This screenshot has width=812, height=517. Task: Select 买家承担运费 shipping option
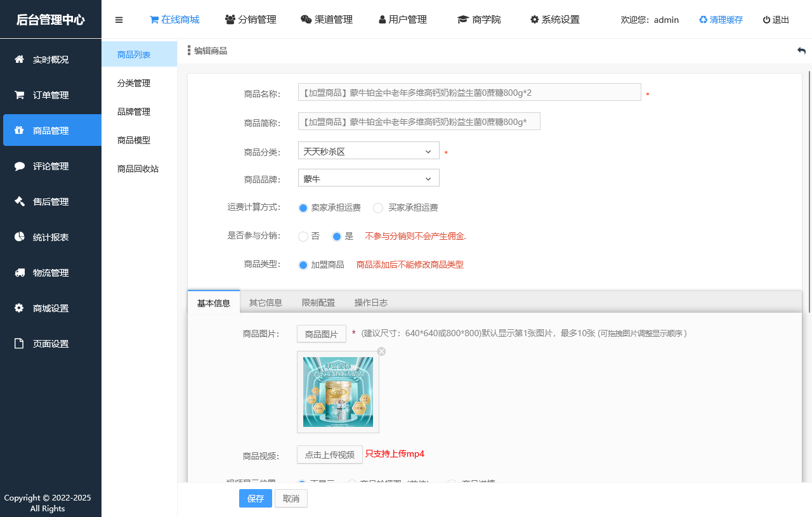[377, 207]
